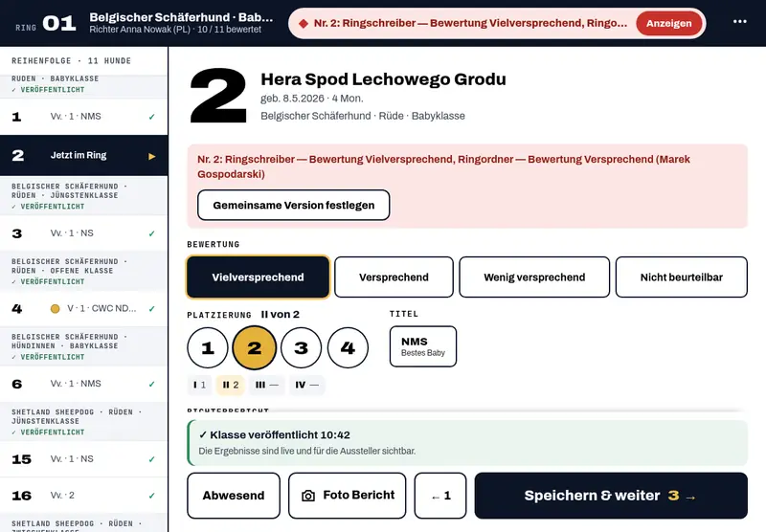Click the yellow dot on dog 4
Image resolution: width=766 pixels, height=532 pixels.
coord(56,308)
